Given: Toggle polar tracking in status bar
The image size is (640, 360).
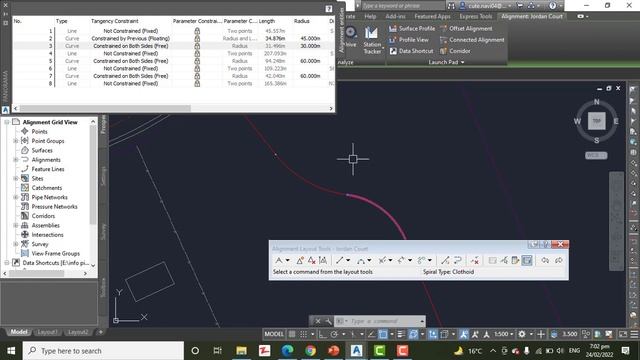Looking at the screenshot, I should [x=334, y=334].
